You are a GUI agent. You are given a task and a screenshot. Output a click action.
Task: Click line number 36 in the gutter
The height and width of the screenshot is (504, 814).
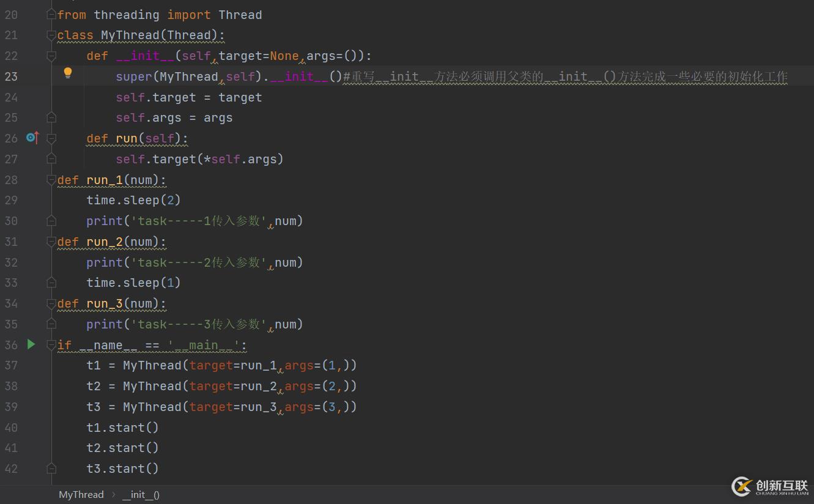[x=11, y=345]
